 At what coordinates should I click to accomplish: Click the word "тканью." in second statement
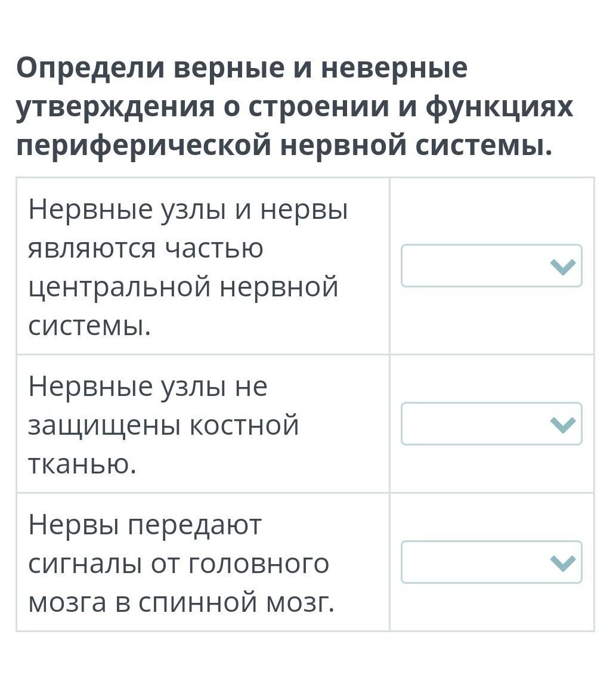[82, 464]
